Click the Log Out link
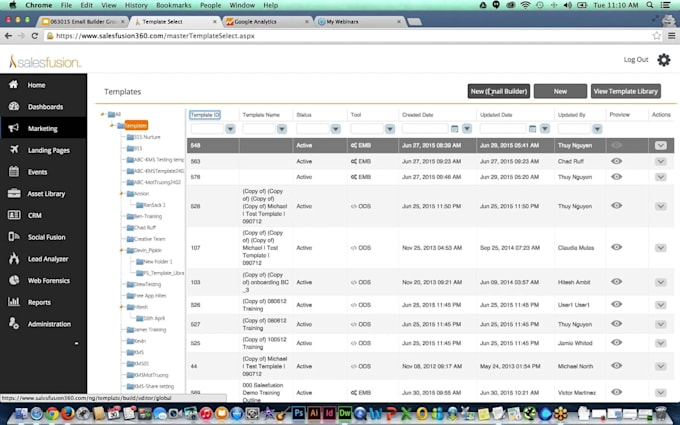The image size is (680, 425). point(635,60)
